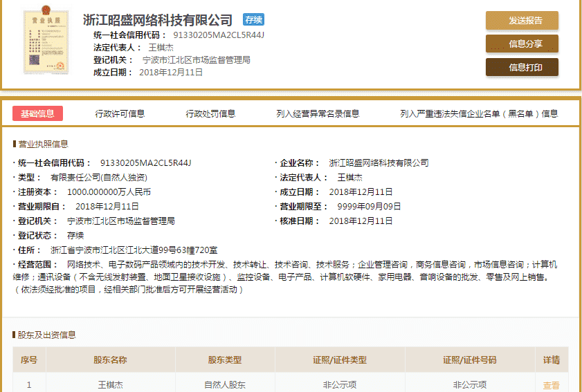Click the 发送报告 button
582x392 pixels.
(522, 21)
